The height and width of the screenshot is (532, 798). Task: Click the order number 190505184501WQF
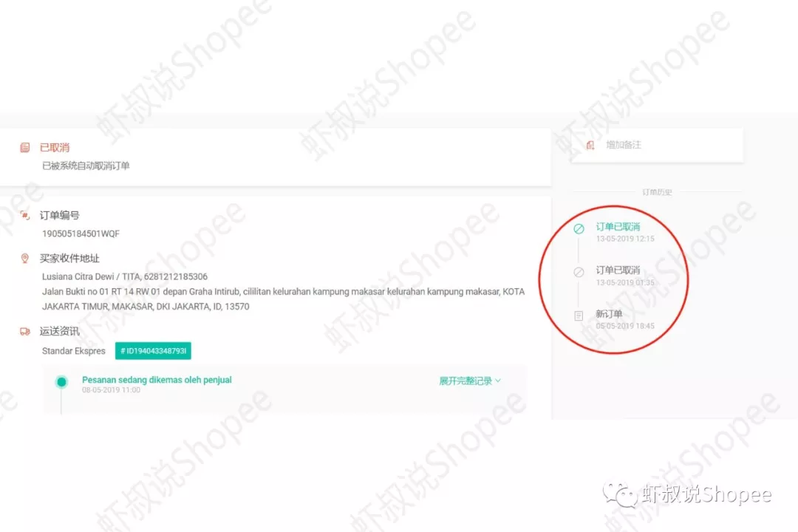81,233
